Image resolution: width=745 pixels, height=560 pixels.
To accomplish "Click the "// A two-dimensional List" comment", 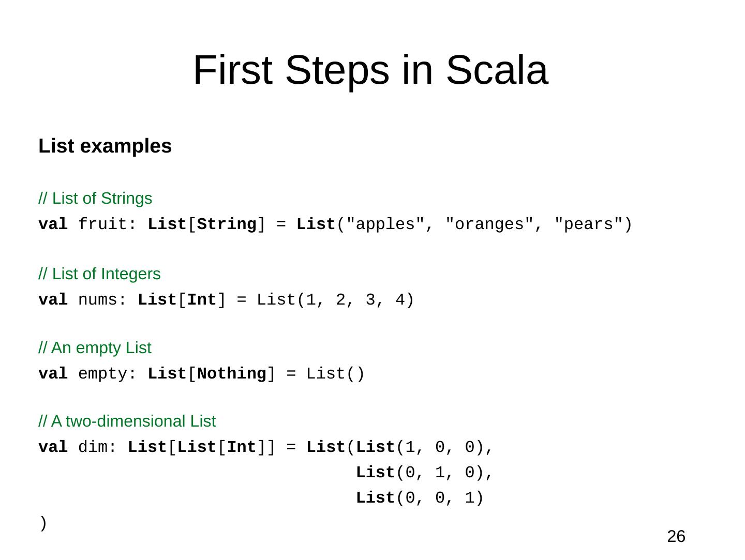I will [x=127, y=421].
